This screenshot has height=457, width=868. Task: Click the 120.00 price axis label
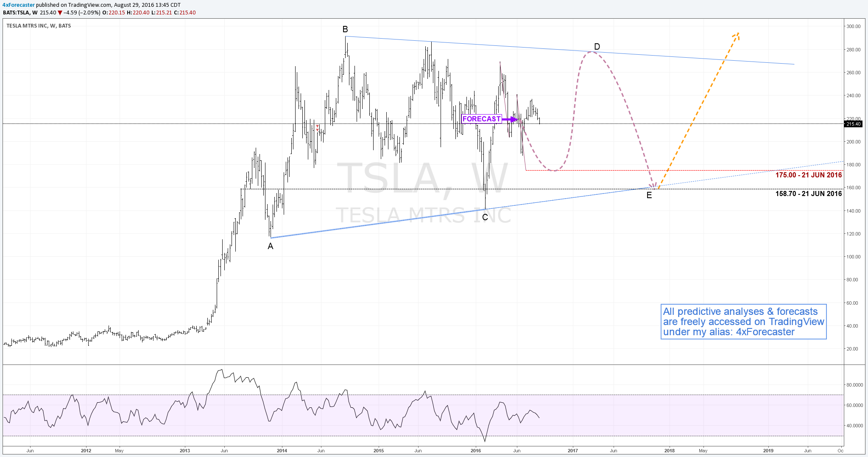854,234
